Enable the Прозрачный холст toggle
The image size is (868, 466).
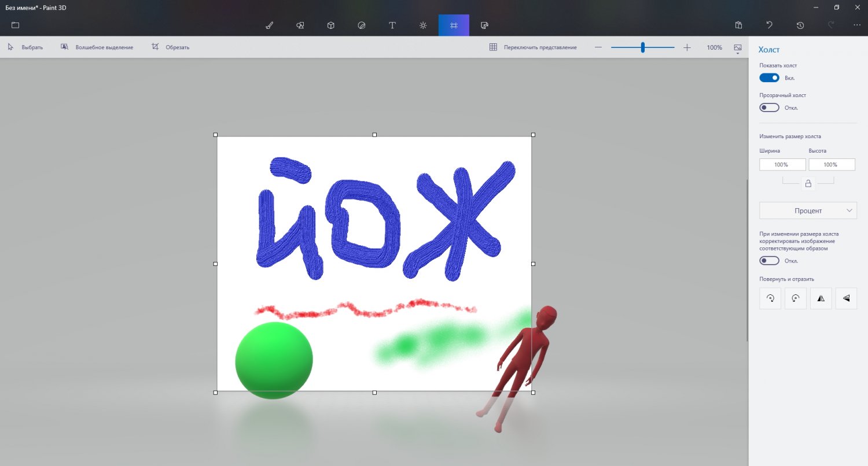[x=769, y=108]
